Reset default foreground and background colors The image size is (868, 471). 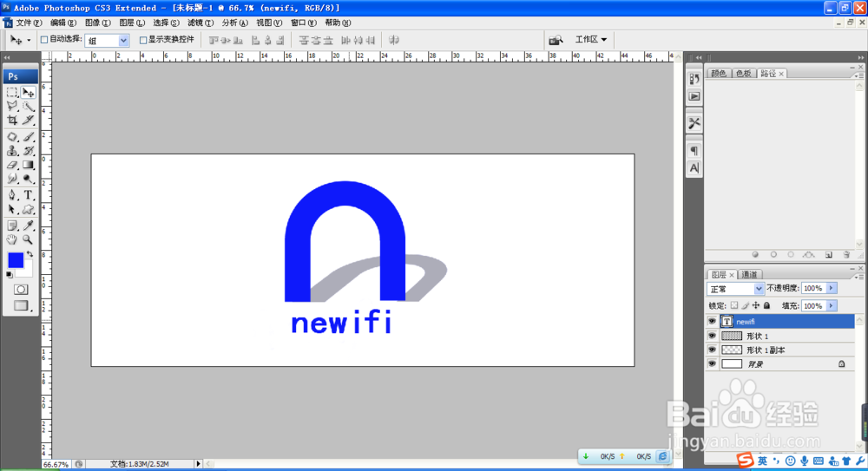(x=10, y=274)
